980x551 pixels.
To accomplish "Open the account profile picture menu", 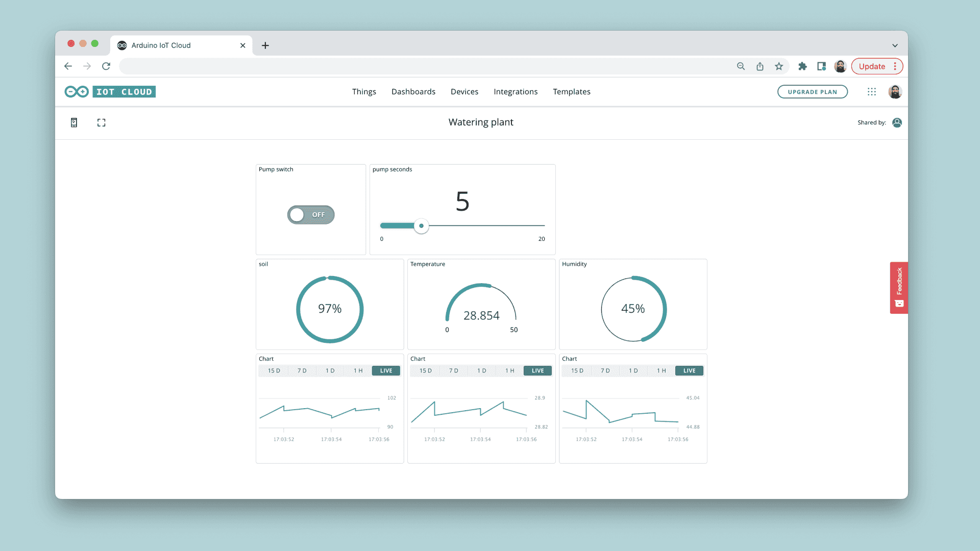I will coord(895,92).
